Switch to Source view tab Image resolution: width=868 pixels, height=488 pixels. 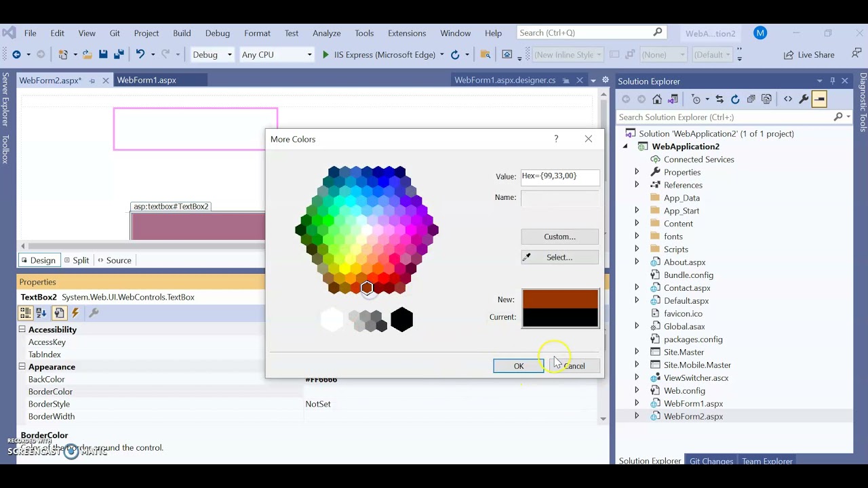coord(114,260)
